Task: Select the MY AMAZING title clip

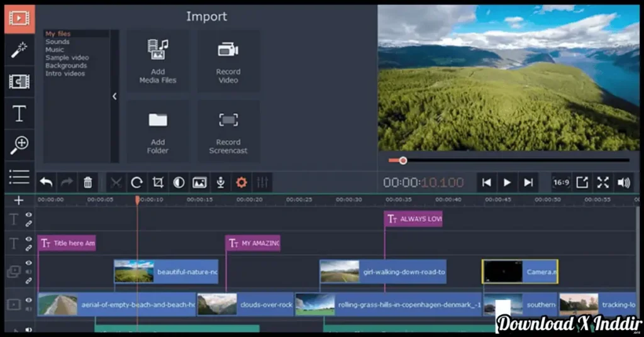Action: coord(253,243)
